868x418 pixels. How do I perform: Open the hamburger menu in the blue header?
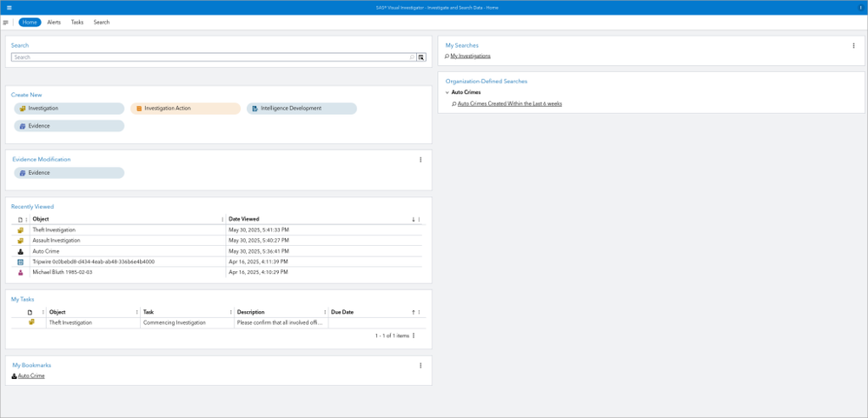coord(9,8)
